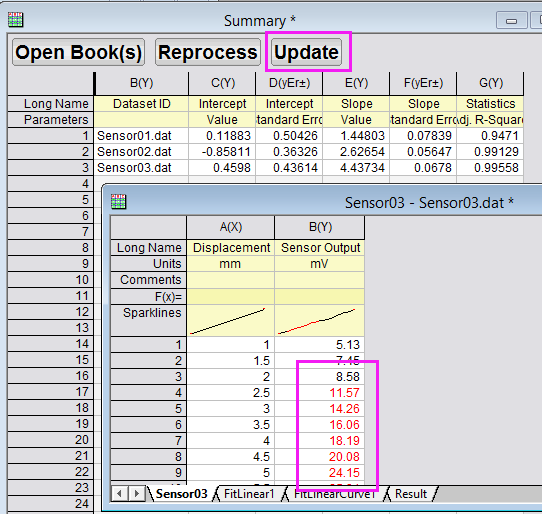Click the Sensor03 window workbook icon
This screenshot has height=514, width=542.
pos(119,202)
